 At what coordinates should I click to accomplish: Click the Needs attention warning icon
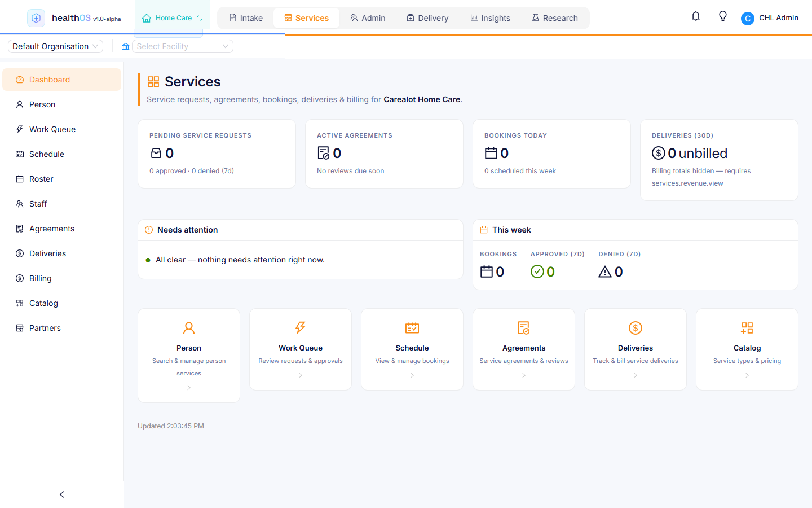149,230
